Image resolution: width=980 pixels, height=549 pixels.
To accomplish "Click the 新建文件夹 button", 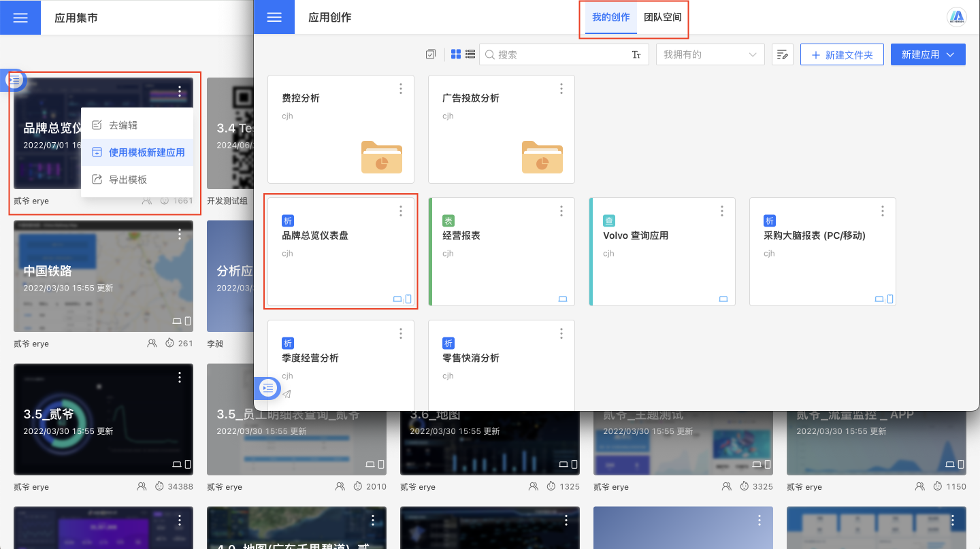I will click(x=842, y=54).
